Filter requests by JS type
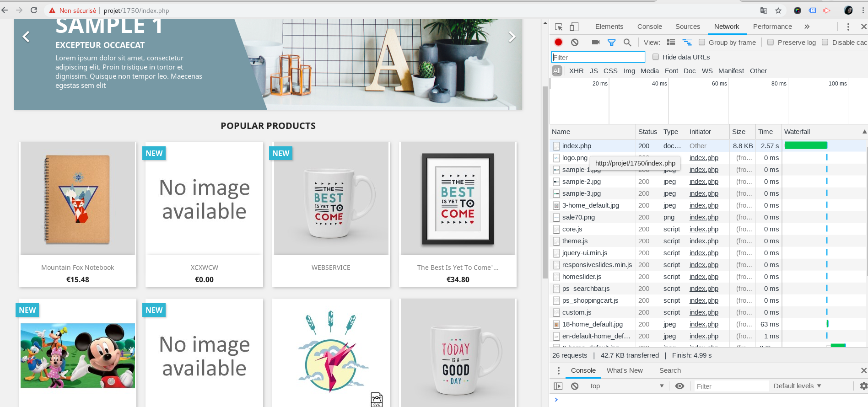868x407 pixels. (594, 71)
